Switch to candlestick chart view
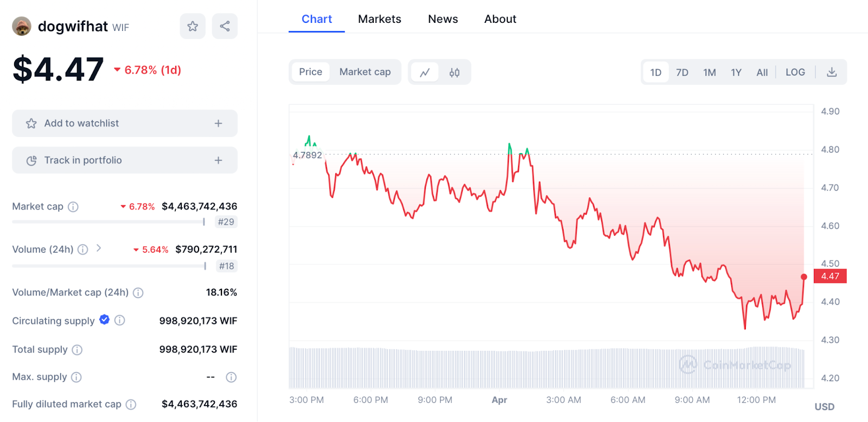 (x=455, y=72)
